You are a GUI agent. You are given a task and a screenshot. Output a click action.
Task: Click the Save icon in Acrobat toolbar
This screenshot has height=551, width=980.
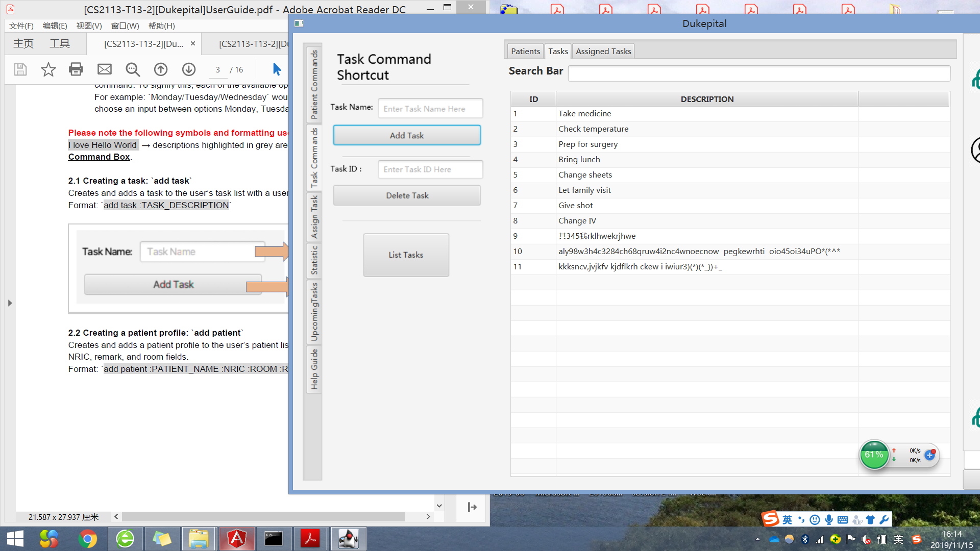pyautogui.click(x=20, y=69)
